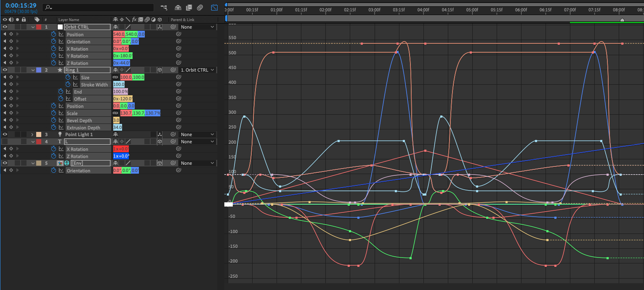Click the Hide Shy Layers icon
Screen dimensions: 644x290
[x=178, y=8]
